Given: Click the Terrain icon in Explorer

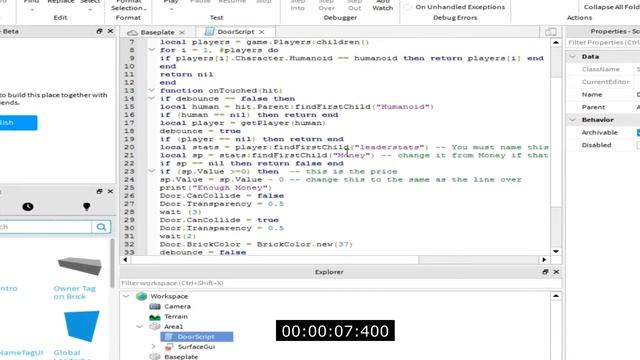Looking at the screenshot, I should click(x=155, y=317).
